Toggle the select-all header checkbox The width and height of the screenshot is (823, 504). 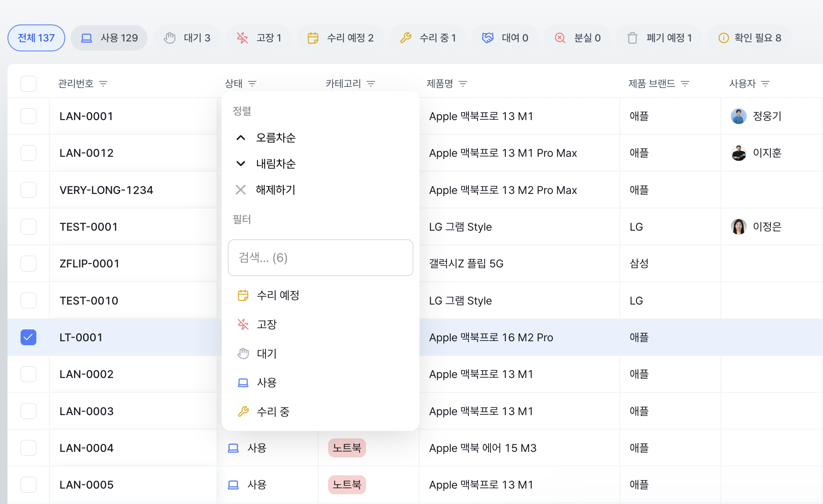tap(28, 84)
